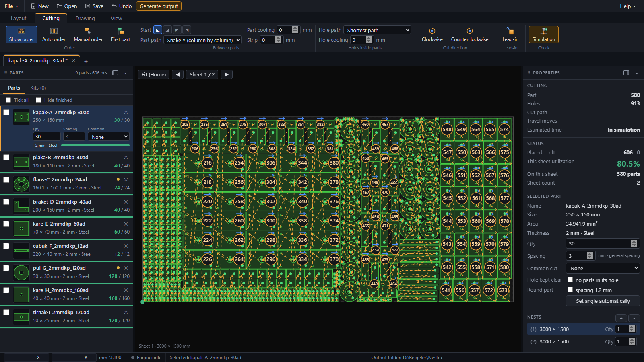The width and height of the screenshot is (644, 362).
Task: Close the kapak-A_2mmdkp_30ad document tab
Action: 73,61
